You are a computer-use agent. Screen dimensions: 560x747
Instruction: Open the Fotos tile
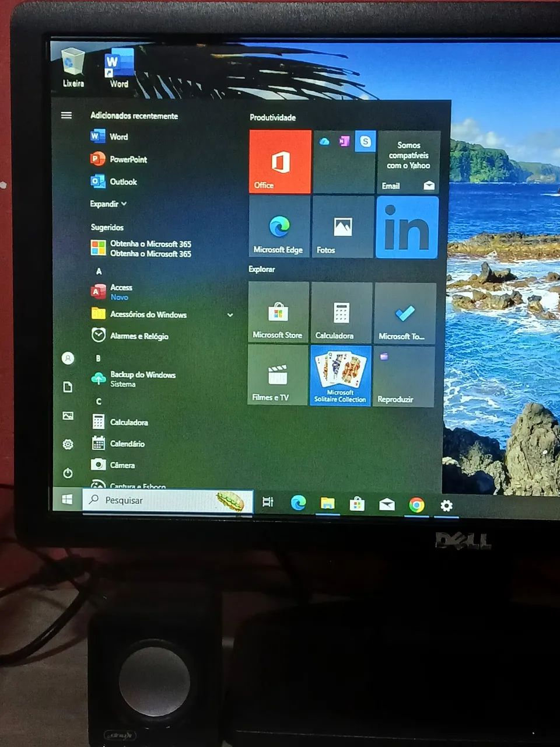pos(342,228)
